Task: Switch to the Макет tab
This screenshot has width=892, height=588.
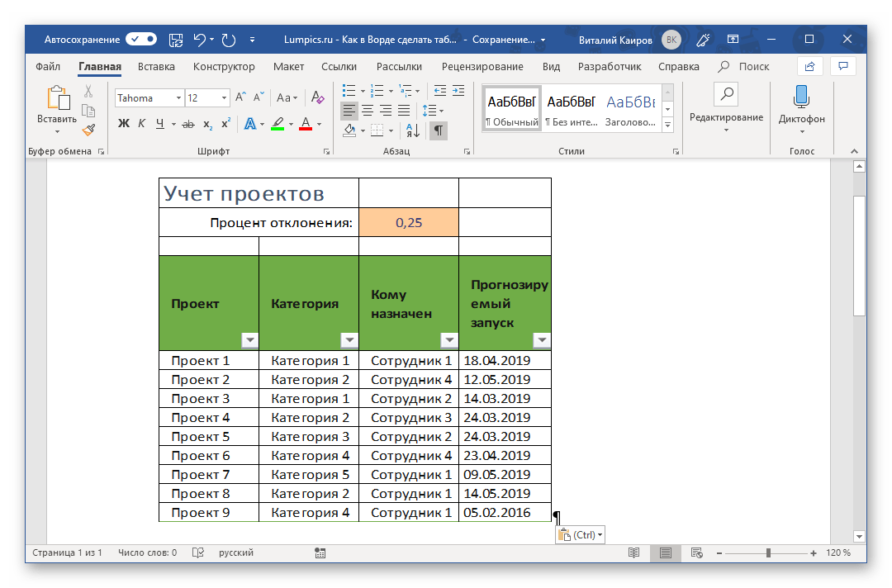Action: click(288, 67)
